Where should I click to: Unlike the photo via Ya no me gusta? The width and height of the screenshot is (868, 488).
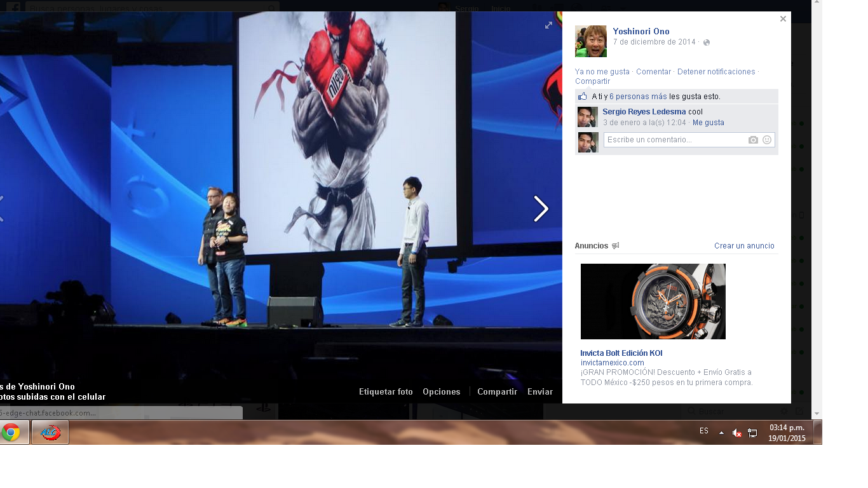coord(602,72)
